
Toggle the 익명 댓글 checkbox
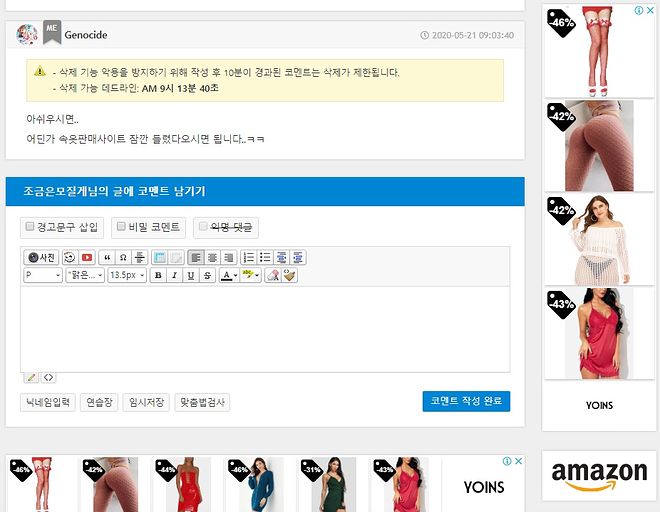203,227
